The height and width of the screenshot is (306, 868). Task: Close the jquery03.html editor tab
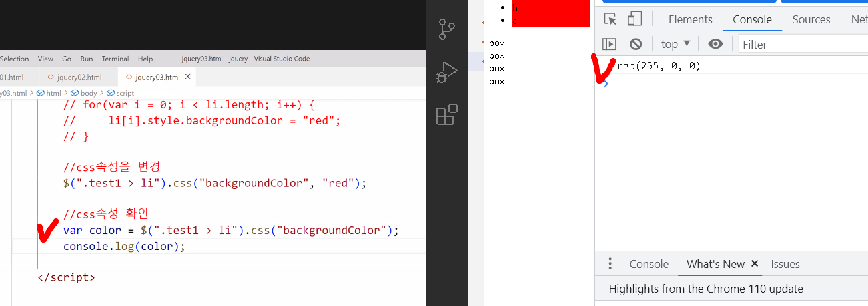(188, 77)
